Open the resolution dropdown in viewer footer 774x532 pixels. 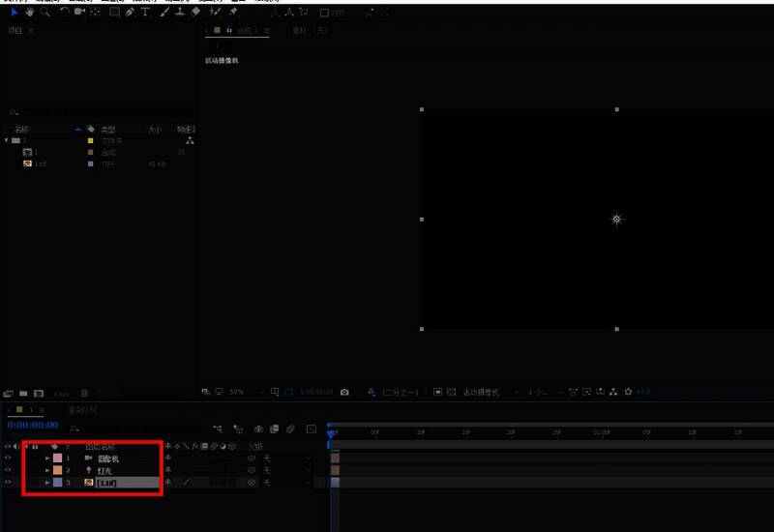[x=404, y=393]
